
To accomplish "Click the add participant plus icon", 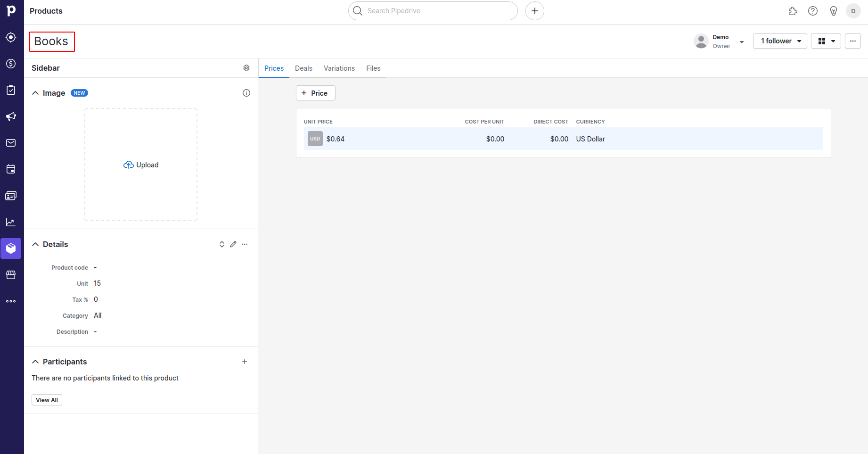I will coord(245,362).
